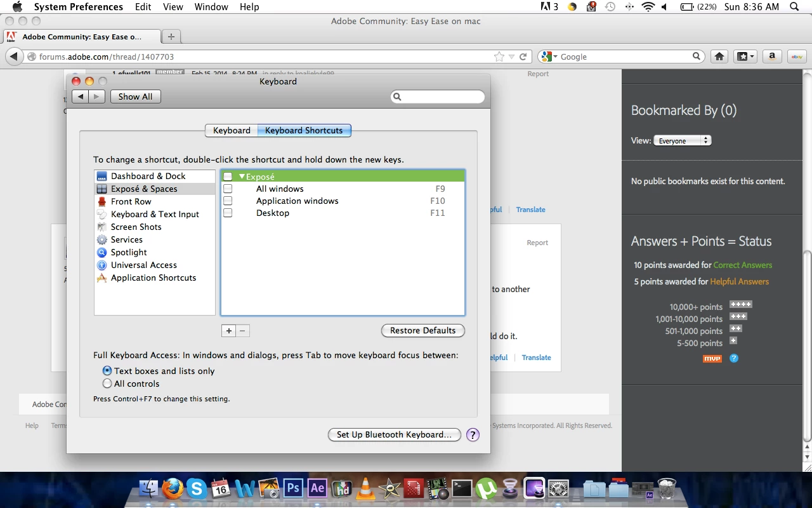Open Screen Shots shortcut category
This screenshot has height=508, width=812.
click(x=155, y=227)
